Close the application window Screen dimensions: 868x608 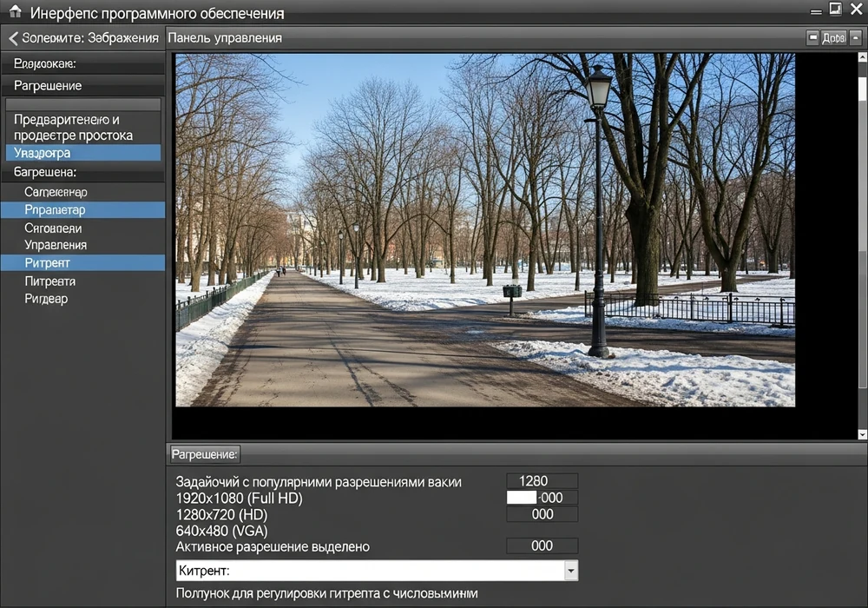(856, 9)
